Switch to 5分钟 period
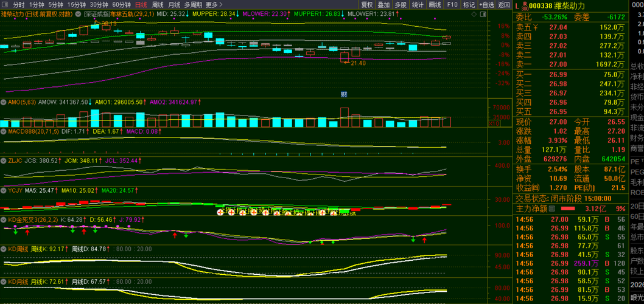 [x=55, y=5]
